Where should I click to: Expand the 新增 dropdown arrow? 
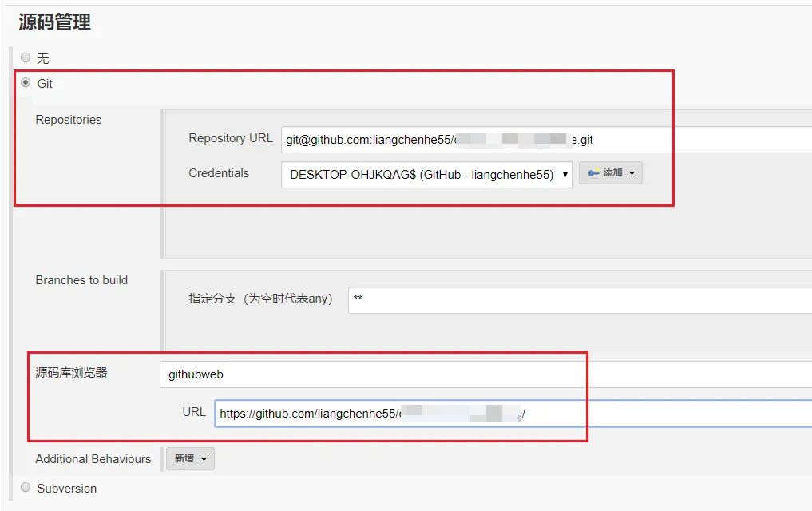(x=204, y=459)
